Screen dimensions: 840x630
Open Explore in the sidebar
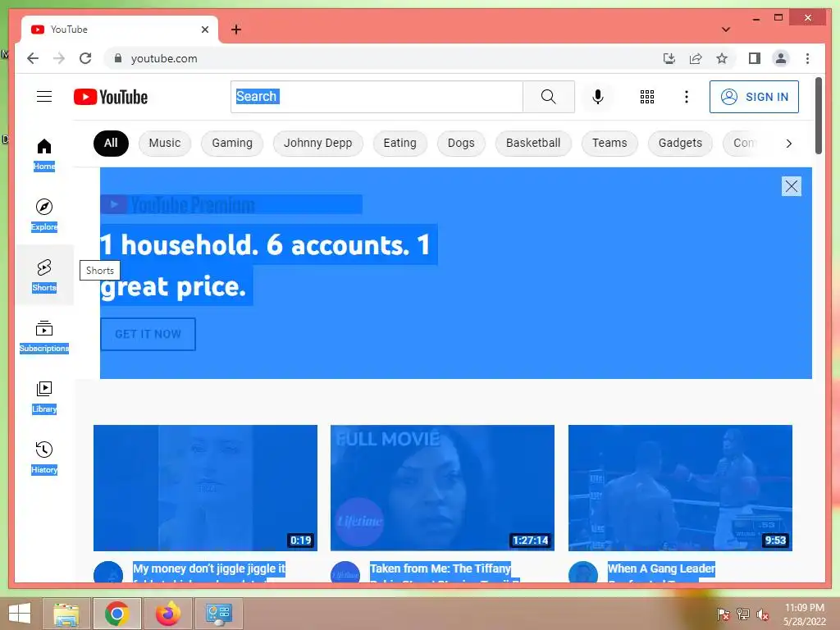pos(44,215)
